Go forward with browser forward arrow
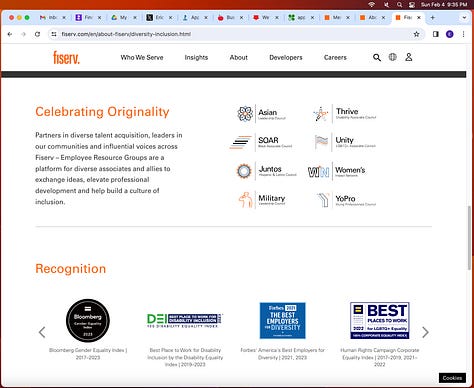 click(x=23, y=34)
